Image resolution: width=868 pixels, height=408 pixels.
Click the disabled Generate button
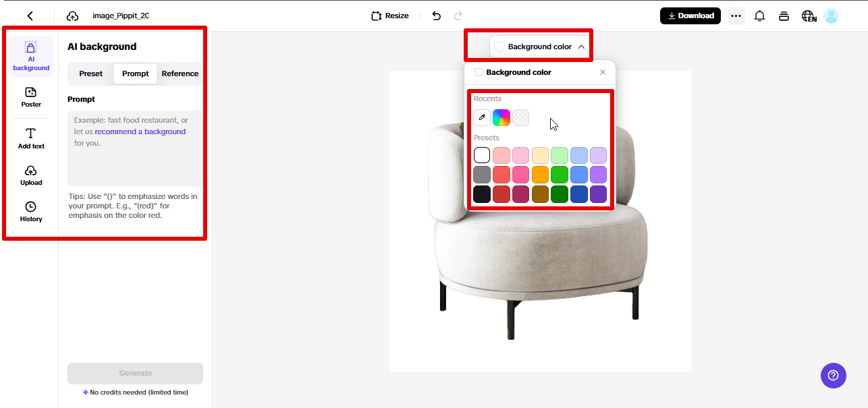point(135,373)
